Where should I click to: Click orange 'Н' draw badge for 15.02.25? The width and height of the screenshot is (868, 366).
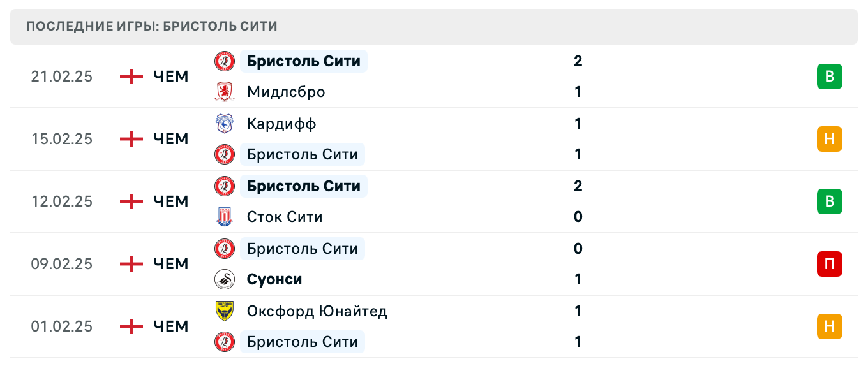coord(829,139)
